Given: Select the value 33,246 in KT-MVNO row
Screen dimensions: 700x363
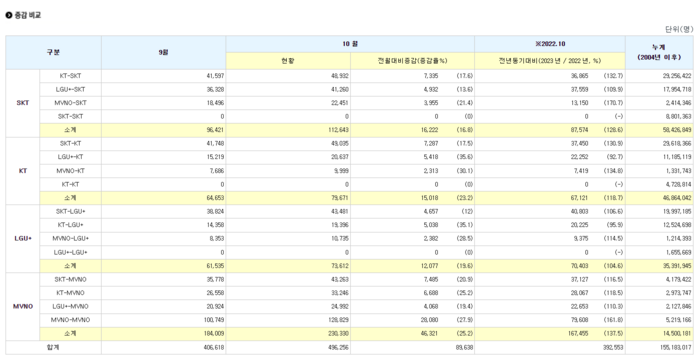Looking at the screenshot, I should click(340, 293).
